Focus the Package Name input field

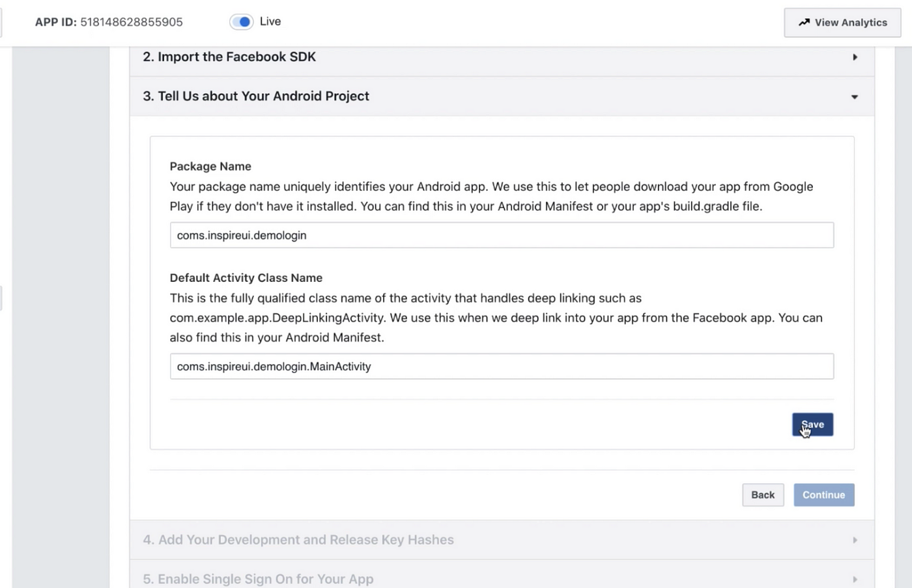pyautogui.click(x=502, y=235)
